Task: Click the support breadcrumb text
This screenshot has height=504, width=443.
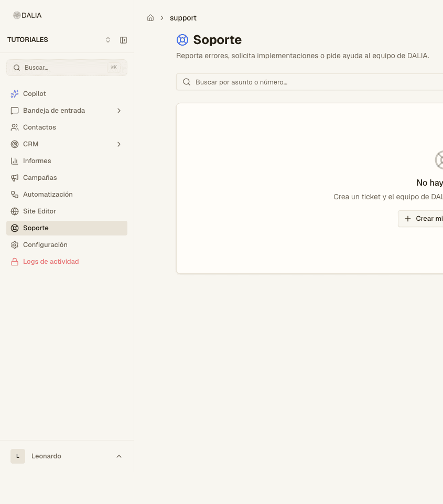Action: click(183, 18)
